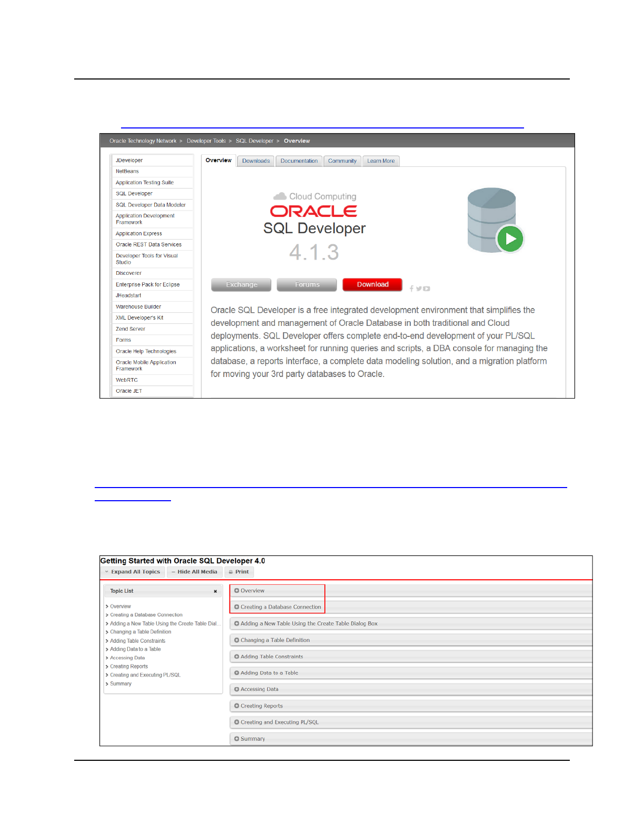Open Oracle Help Technologies sidebar item
The width and height of the screenshot is (644, 834).
152,352
